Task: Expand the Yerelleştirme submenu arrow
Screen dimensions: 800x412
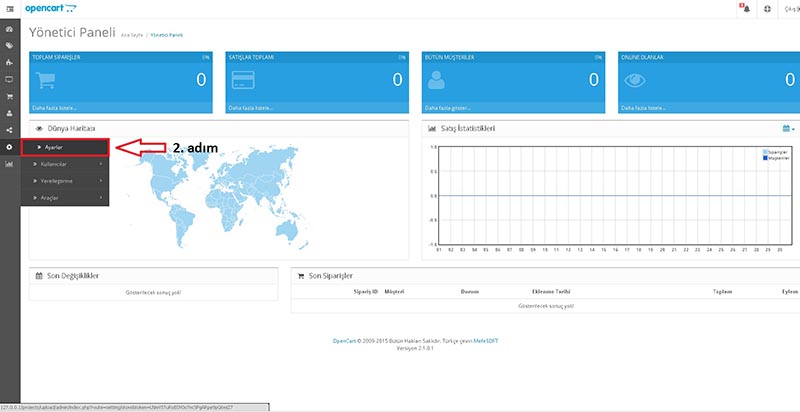Action: [x=101, y=181]
